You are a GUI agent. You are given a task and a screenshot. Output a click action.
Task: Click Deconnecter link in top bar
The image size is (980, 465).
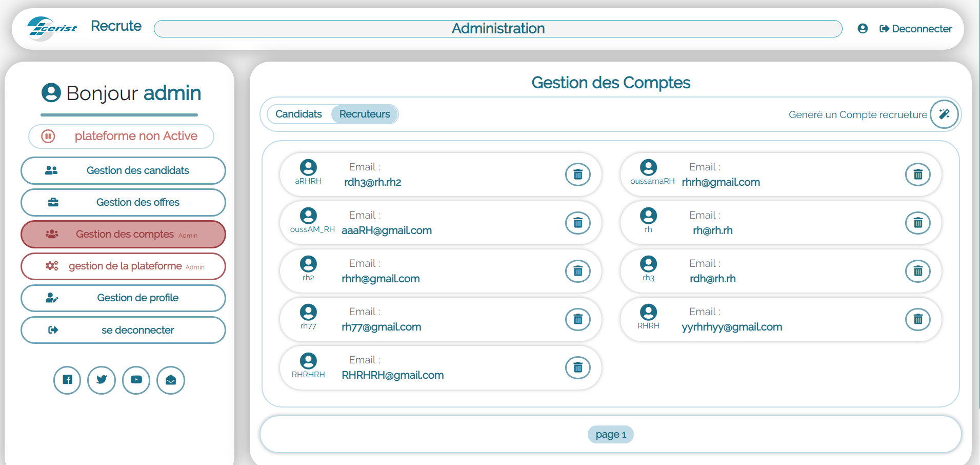coord(916,29)
